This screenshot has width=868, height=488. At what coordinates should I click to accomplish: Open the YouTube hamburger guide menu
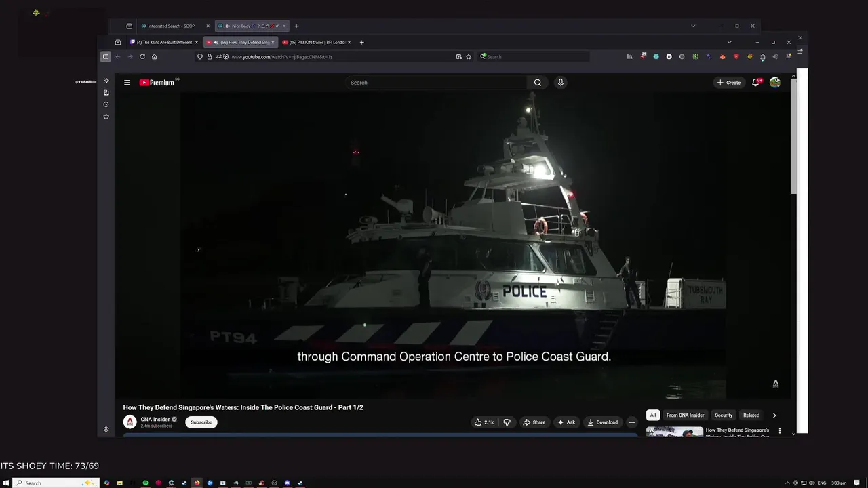127,83
